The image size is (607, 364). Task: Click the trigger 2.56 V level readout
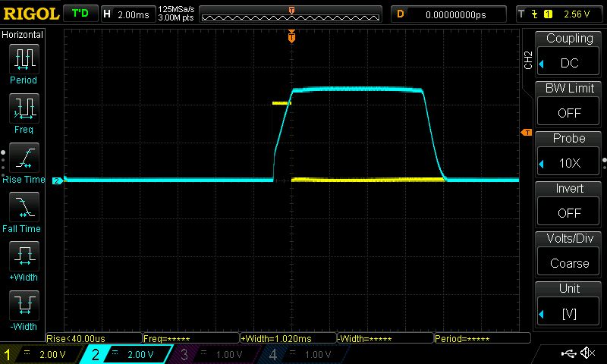[x=577, y=14]
